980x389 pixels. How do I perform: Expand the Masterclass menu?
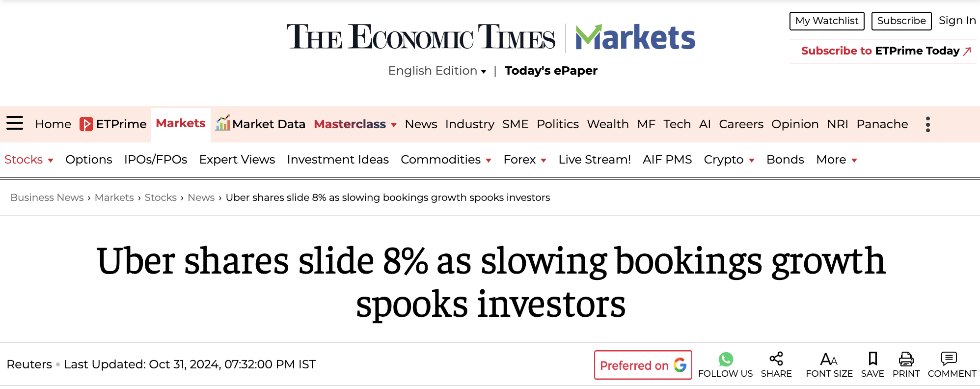(x=355, y=124)
